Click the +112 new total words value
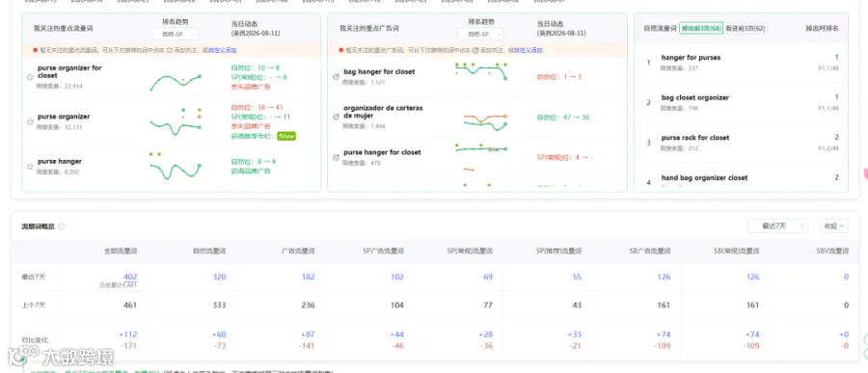The image size is (868, 373). click(128, 334)
